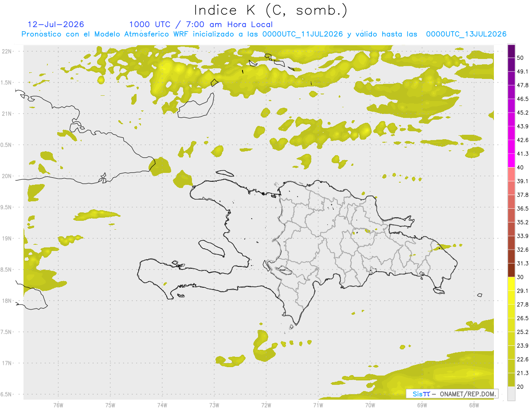Select the "25.2" scale label
Viewport: 532px width, 411px height.
point(523,332)
